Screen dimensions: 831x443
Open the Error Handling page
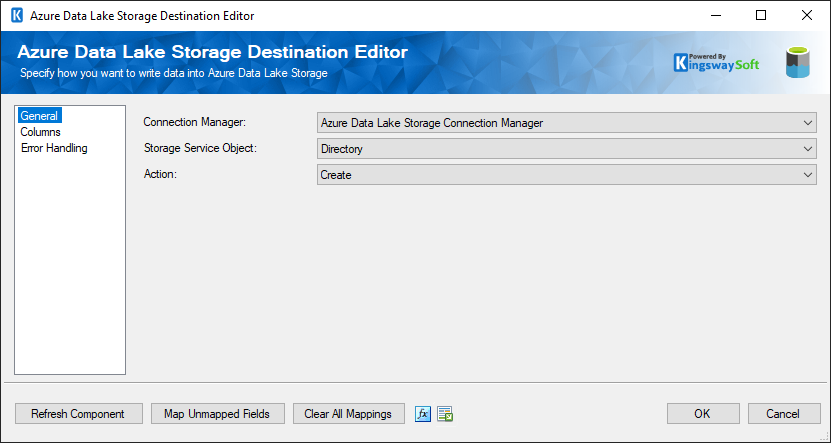point(54,148)
